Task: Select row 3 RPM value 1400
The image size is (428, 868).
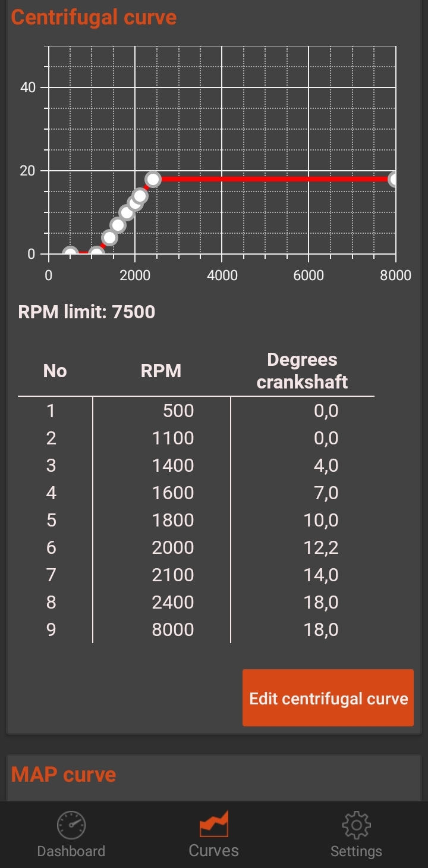Action: pyautogui.click(x=172, y=465)
